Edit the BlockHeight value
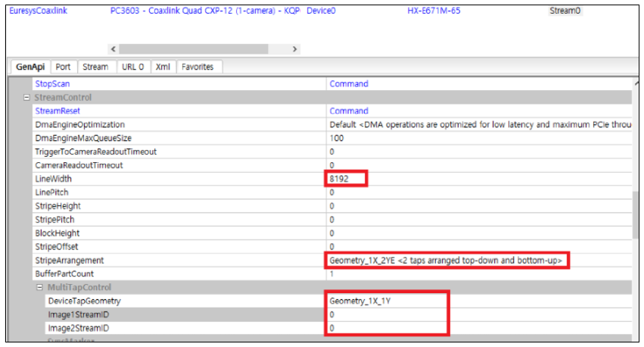 479,233
